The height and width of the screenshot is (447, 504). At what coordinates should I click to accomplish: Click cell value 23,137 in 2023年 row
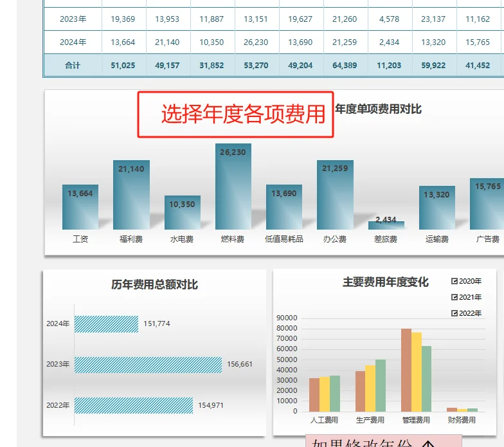[x=433, y=19]
